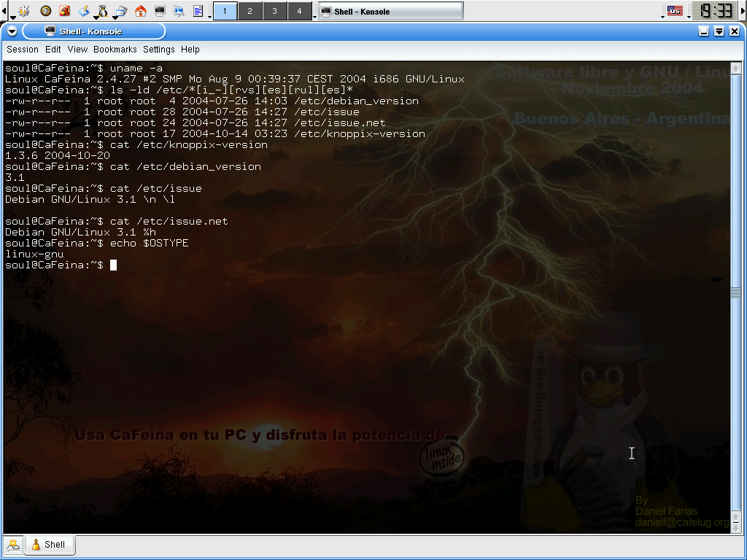747x560 pixels.
Task: Click the new session icon beside Shell tab
Action: [13, 545]
